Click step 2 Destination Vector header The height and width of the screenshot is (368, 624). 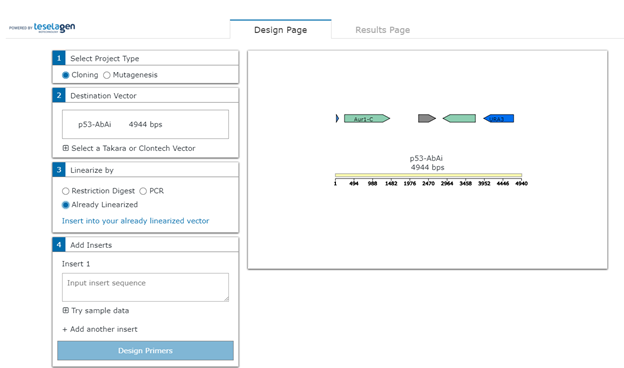point(145,95)
